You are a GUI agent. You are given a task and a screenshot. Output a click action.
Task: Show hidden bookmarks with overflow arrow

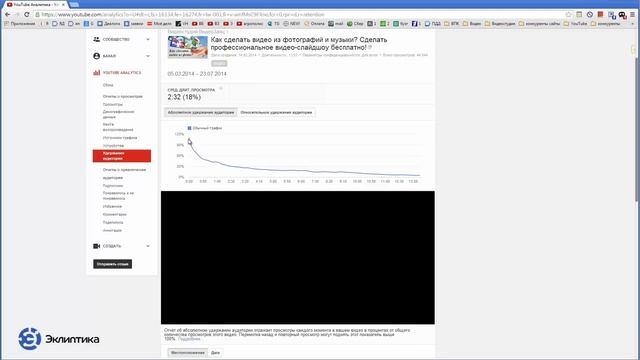point(633,24)
